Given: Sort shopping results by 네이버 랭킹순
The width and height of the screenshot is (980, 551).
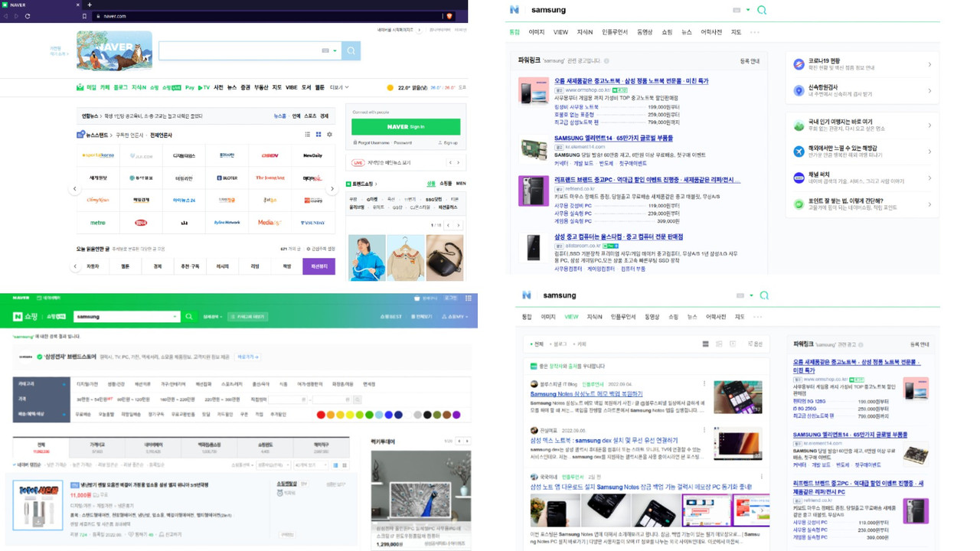Looking at the screenshot, I should point(27,465).
